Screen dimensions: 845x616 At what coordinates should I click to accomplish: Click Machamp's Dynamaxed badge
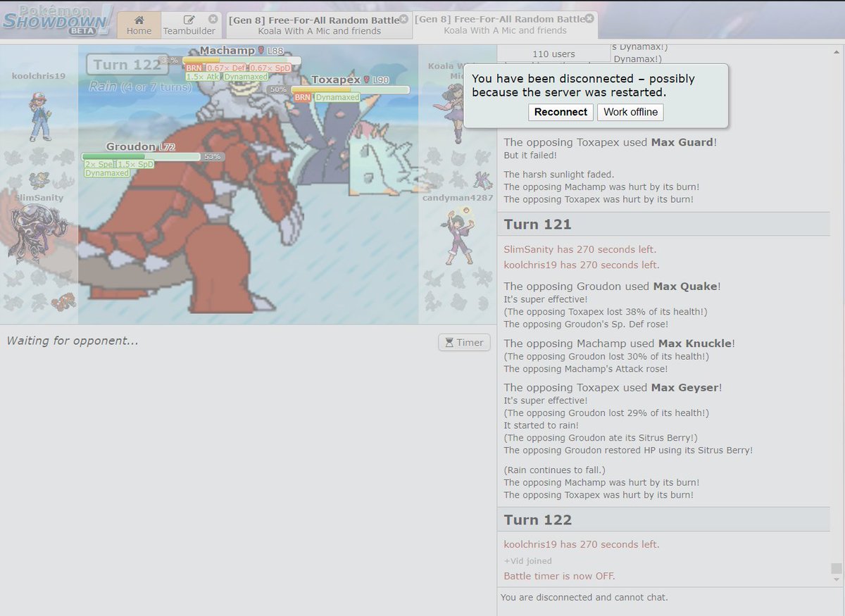click(246, 77)
